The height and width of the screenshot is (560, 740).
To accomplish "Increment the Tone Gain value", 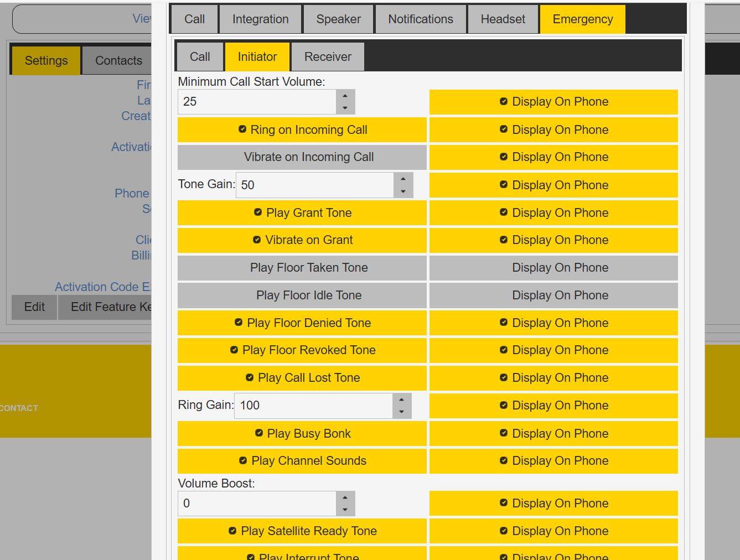I will pos(403,179).
